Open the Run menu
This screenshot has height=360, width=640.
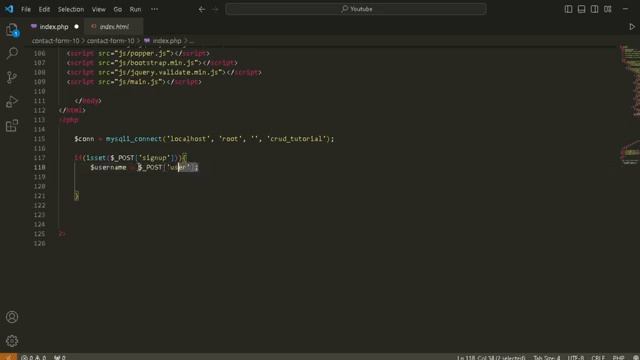click(135, 9)
